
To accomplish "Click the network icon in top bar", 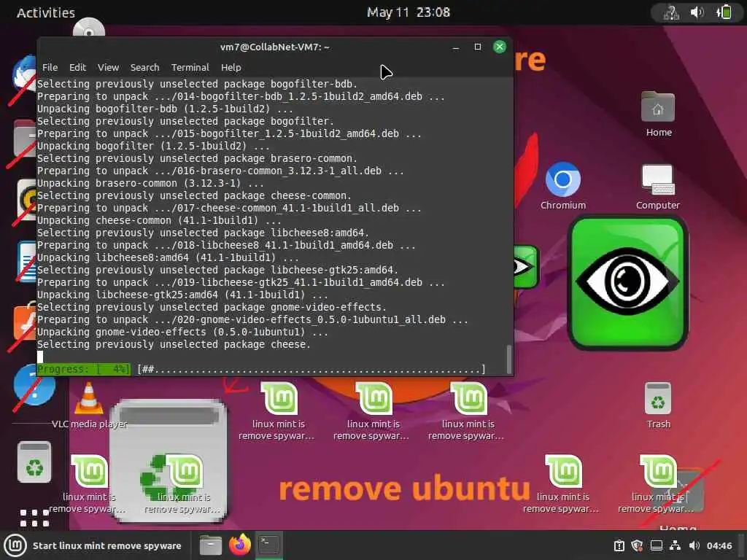I will pyautogui.click(x=671, y=12).
